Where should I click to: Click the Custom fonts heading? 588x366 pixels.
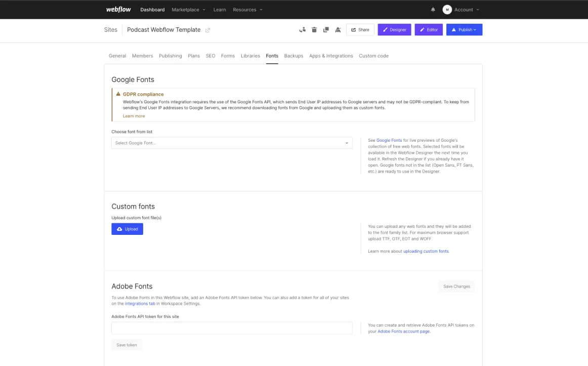(133, 207)
